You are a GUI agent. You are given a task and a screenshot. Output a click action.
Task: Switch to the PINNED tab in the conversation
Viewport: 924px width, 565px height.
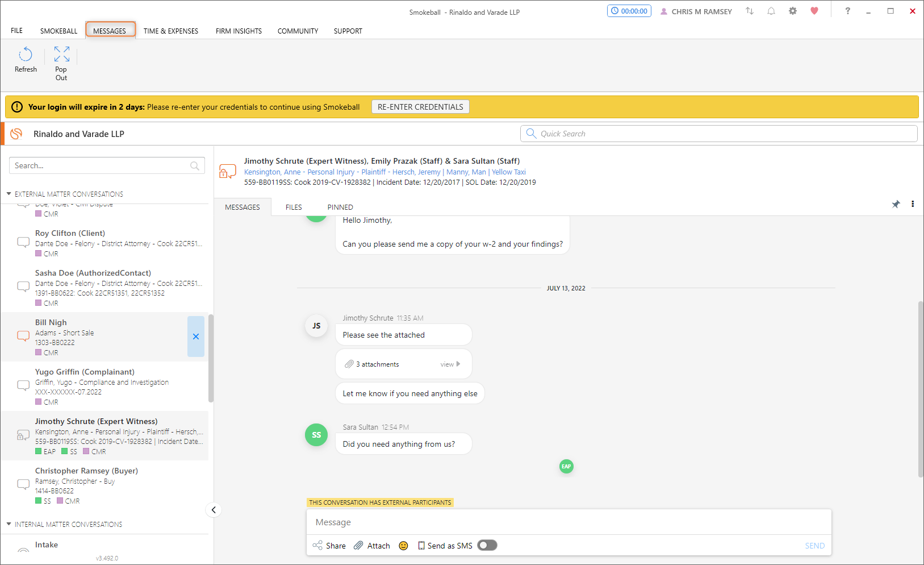coord(340,207)
